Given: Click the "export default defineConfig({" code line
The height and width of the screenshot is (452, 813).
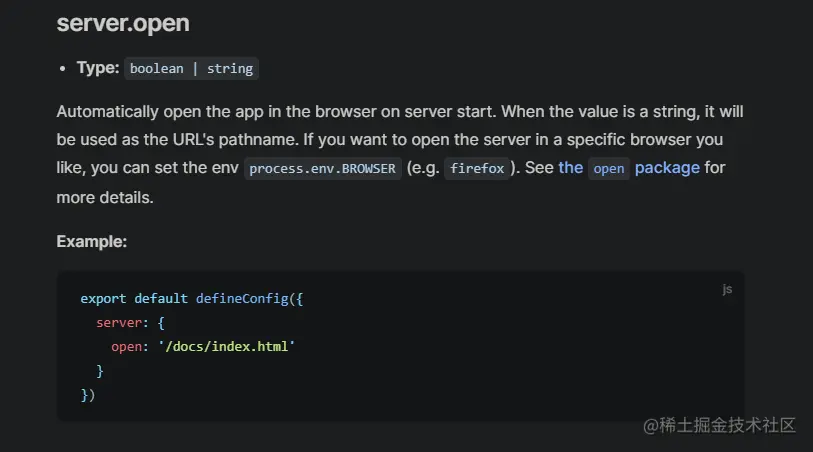Looking at the screenshot, I should click(x=192, y=299).
